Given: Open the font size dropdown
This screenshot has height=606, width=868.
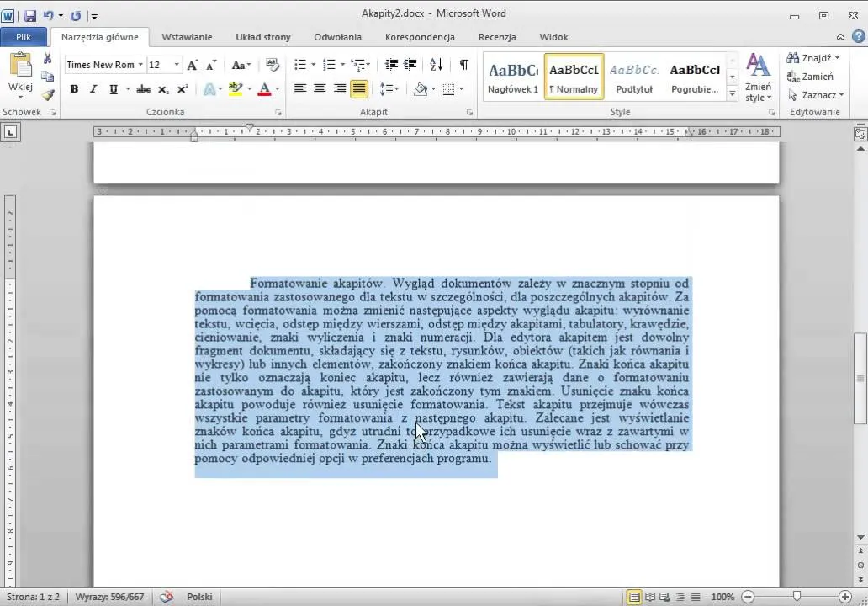Looking at the screenshot, I should (177, 65).
